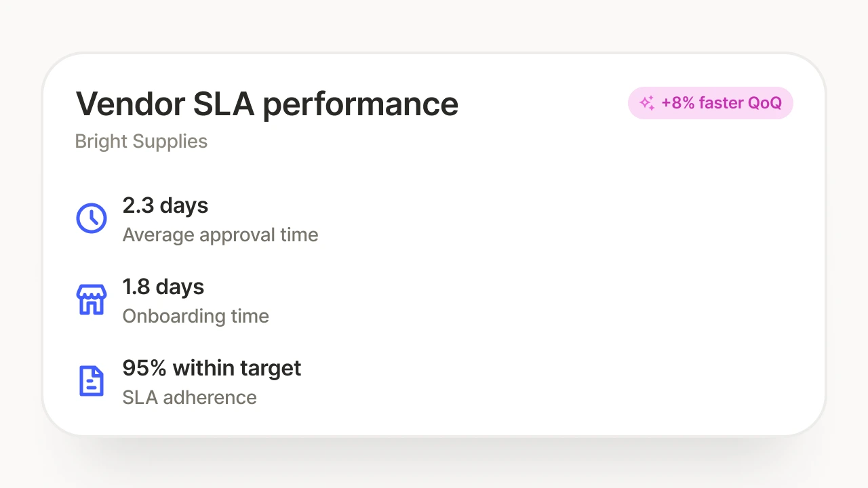Click the storefront icon next to onboarding
The image size is (868, 488).
pyautogui.click(x=91, y=300)
